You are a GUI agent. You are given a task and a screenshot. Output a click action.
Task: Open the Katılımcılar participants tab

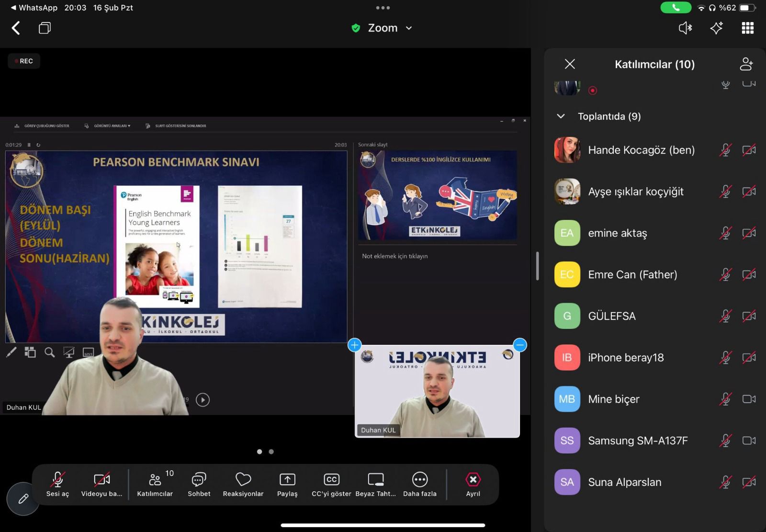click(x=155, y=480)
